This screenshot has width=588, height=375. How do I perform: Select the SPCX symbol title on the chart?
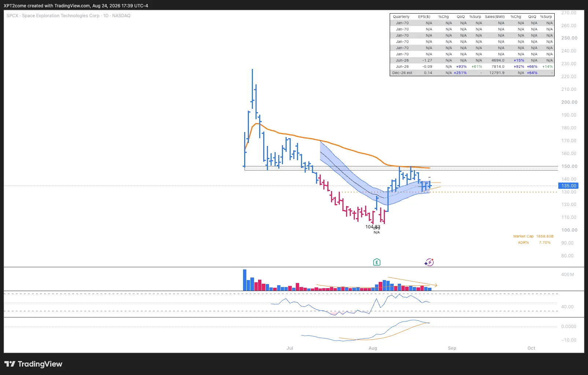69,16
